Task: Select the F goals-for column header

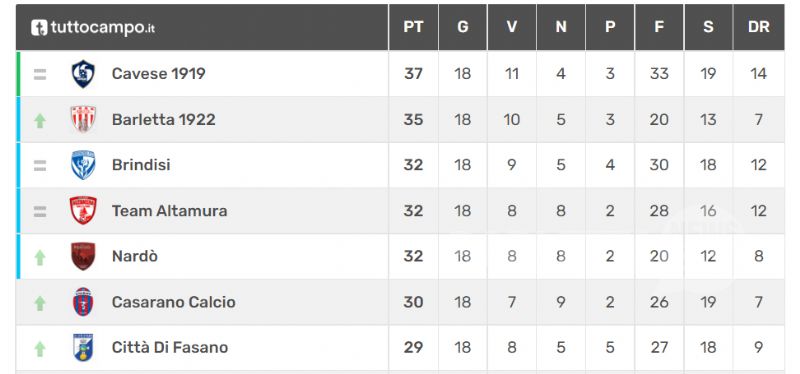Action: coord(659,27)
